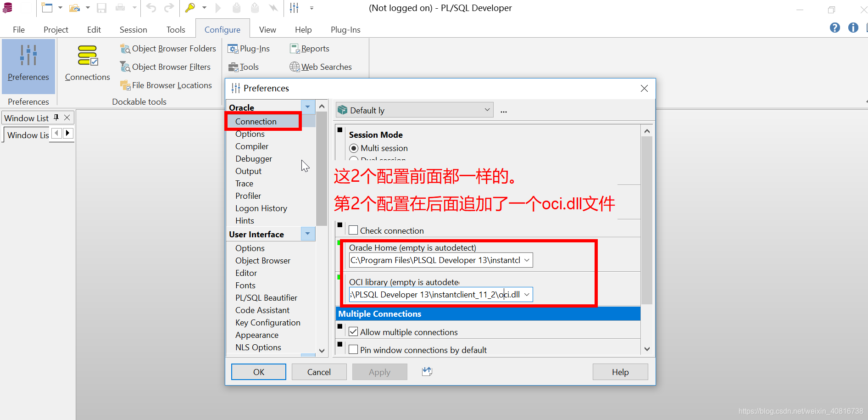Select PL/SQL Beautifier preference page
The width and height of the screenshot is (868, 420).
coord(266,298)
